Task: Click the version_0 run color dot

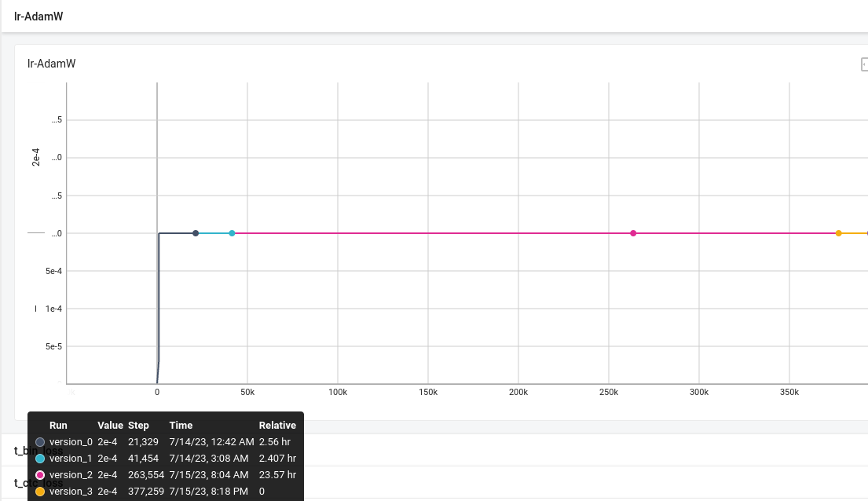Action: pyautogui.click(x=38, y=441)
